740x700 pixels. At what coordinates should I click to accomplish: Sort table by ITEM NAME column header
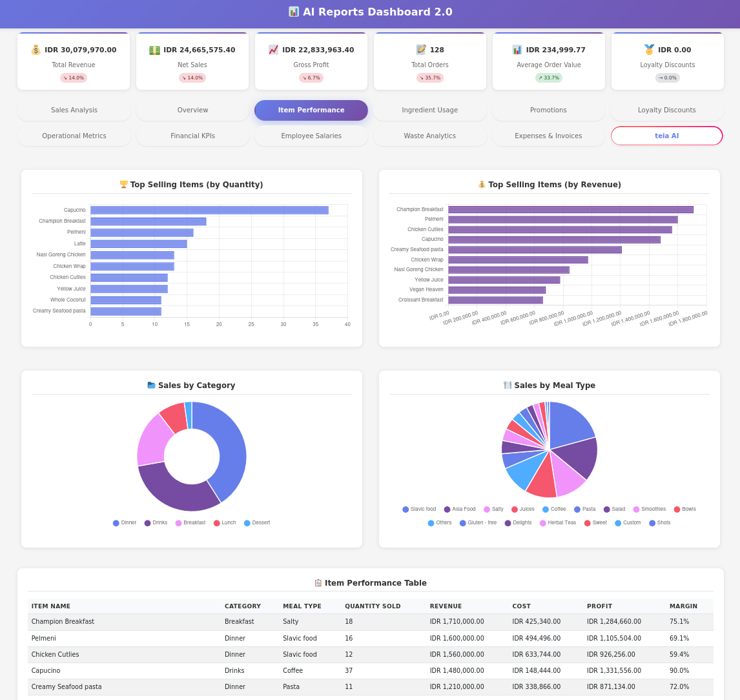point(51,606)
